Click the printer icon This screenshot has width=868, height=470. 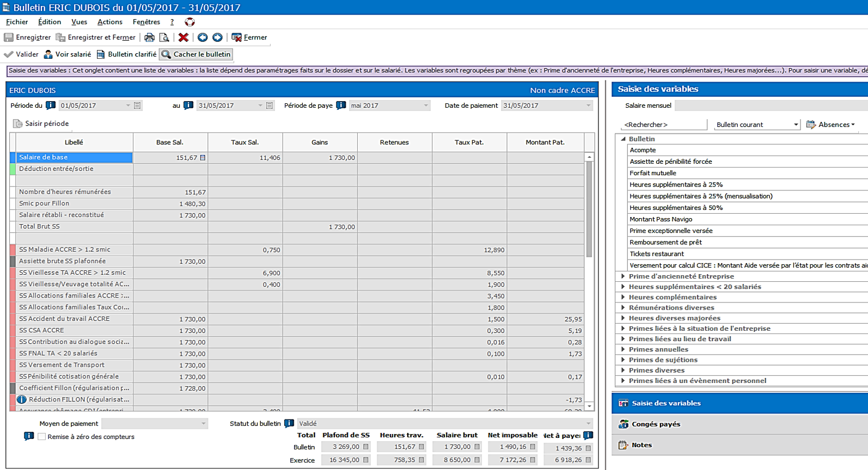(149, 38)
